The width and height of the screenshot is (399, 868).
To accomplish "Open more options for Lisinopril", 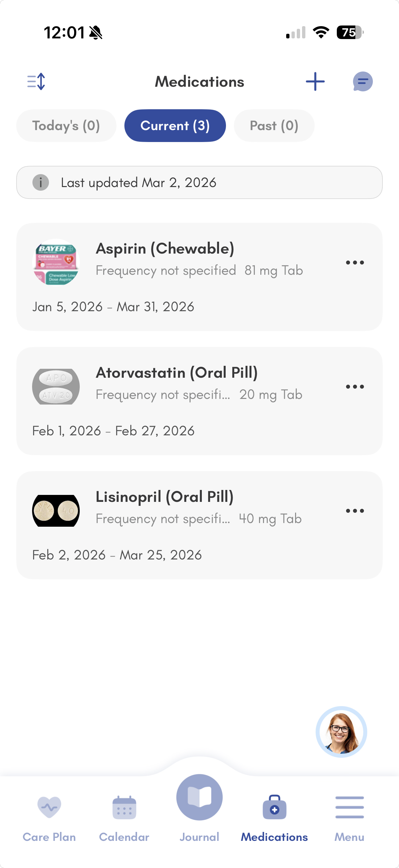I will [x=355, y=510].
